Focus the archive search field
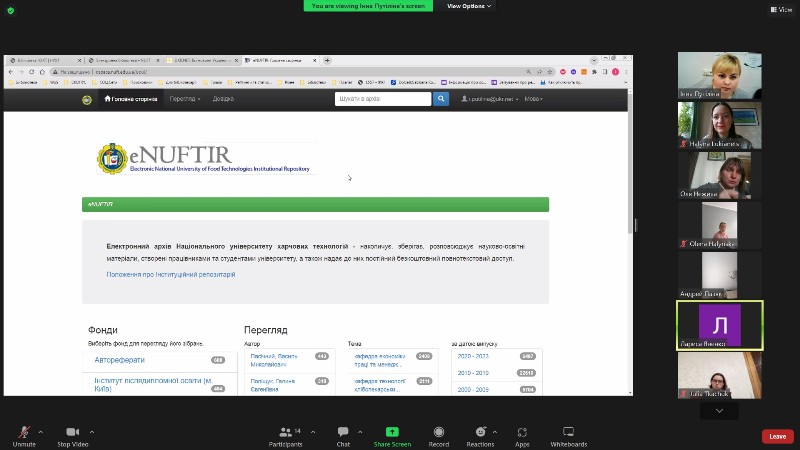This screenshot has width=800, height=450. 383,98
